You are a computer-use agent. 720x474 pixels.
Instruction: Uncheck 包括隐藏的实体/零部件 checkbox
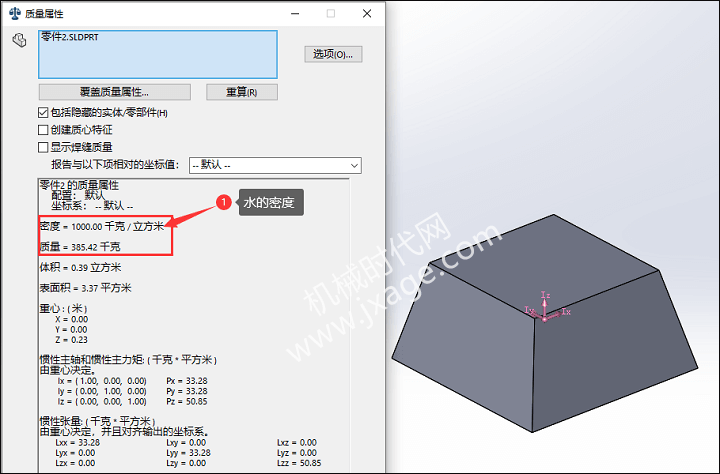pos(43,113)
